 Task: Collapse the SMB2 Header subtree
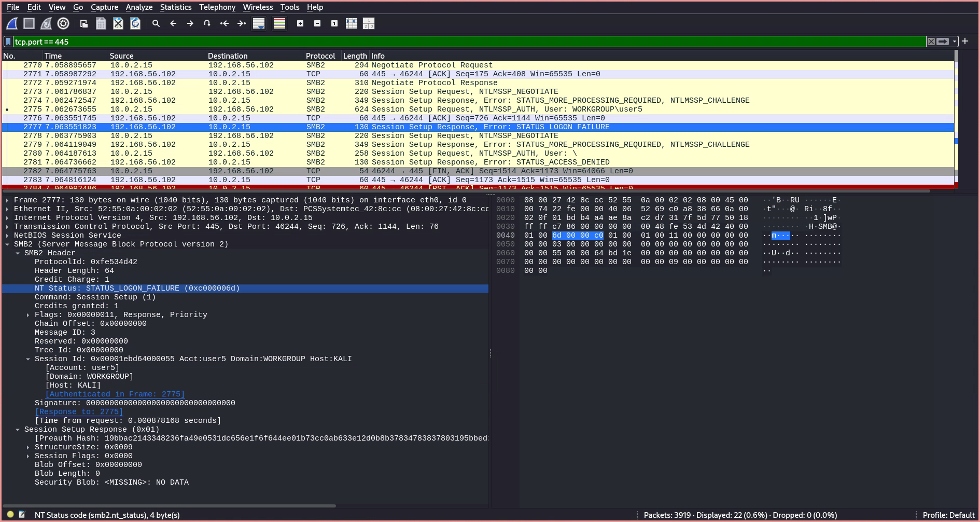(x=18, y=253)
